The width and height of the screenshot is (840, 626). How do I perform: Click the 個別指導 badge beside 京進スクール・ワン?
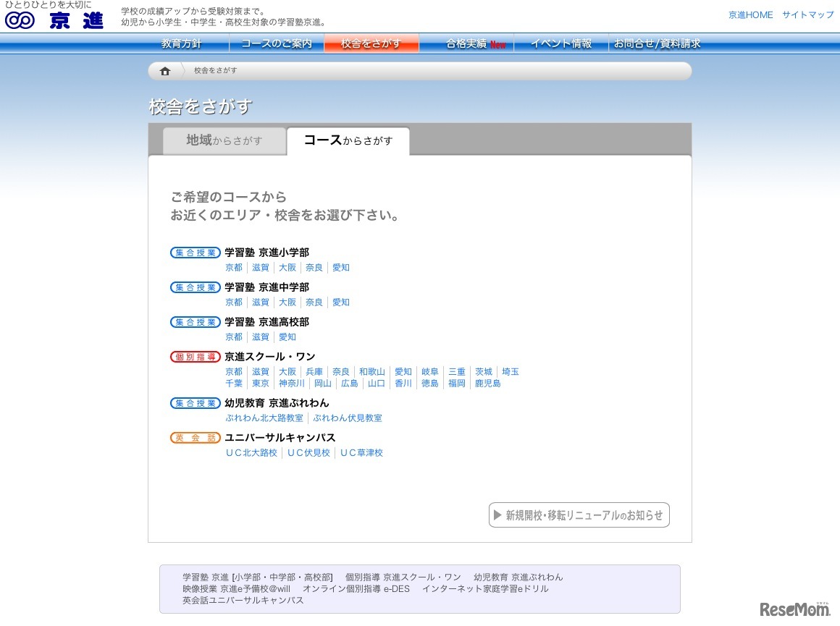click(x=195, y=356)
